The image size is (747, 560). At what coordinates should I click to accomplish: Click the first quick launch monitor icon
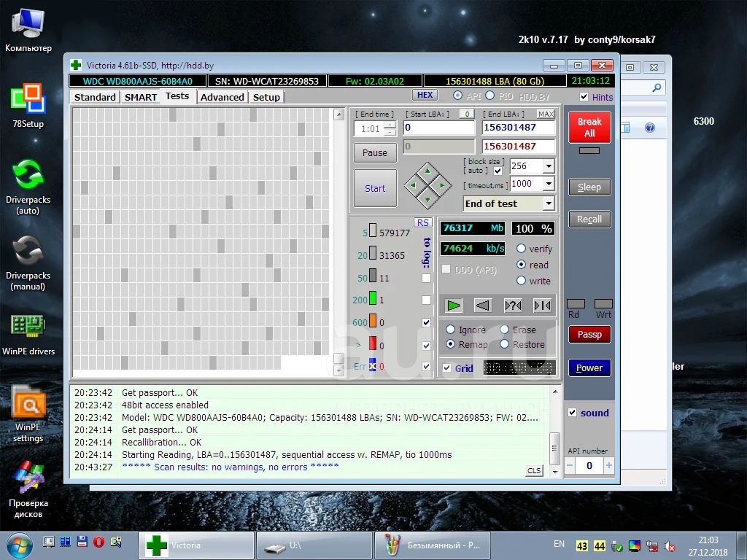click(49, 542)
